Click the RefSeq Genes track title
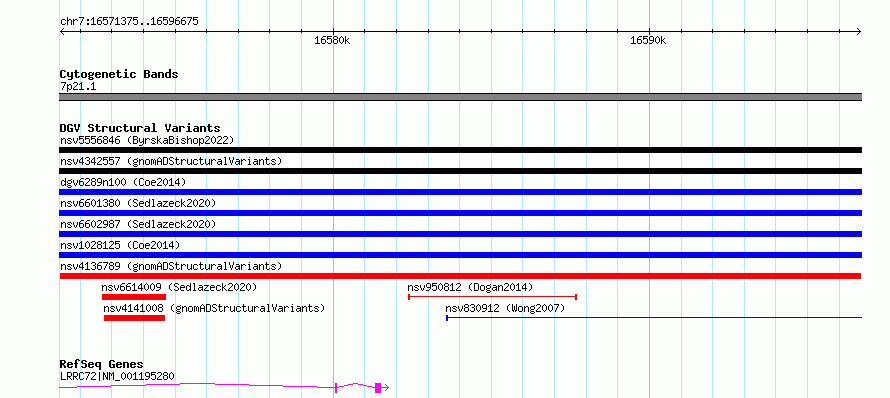The height and width of the screenshot is (398, 890). coord(102,364)
